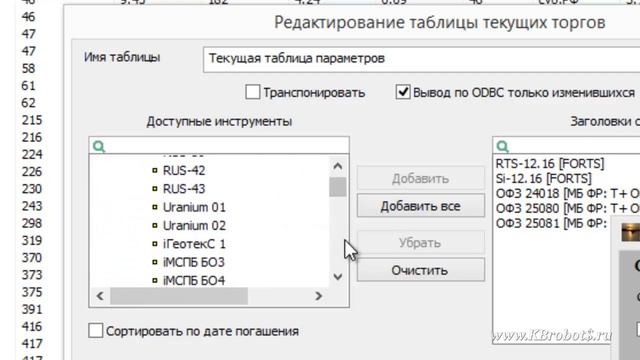Click value 391 in background table
Screen dimensions: 640x360
point(32,309)
